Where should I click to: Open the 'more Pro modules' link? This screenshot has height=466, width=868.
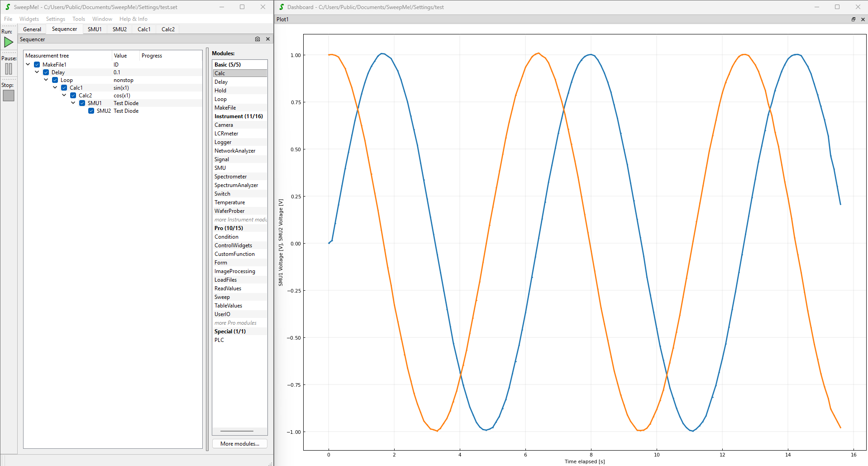pos(235,323)
